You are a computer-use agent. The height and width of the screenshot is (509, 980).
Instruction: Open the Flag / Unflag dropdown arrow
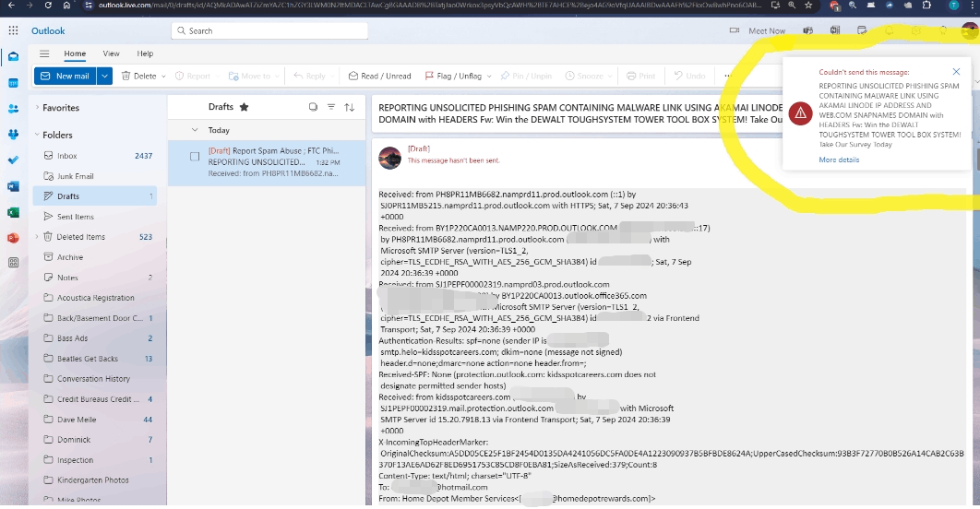click(x=489, y=77)
